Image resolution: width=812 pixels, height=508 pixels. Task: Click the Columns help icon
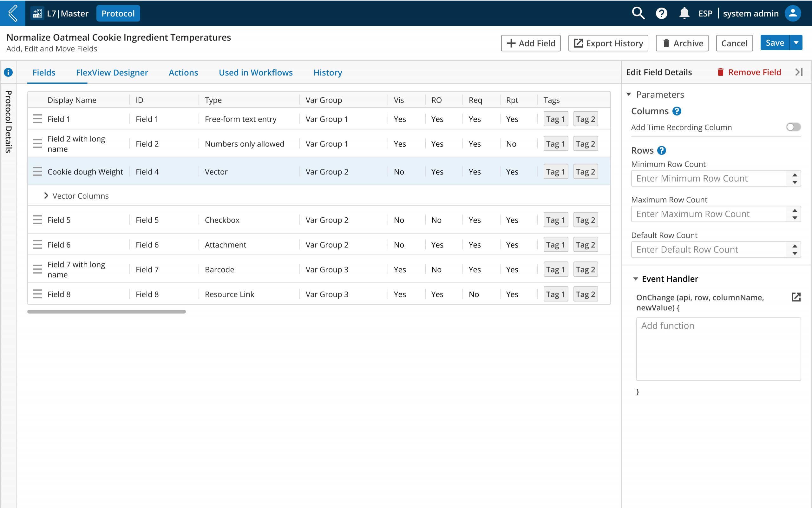[677, 111]
